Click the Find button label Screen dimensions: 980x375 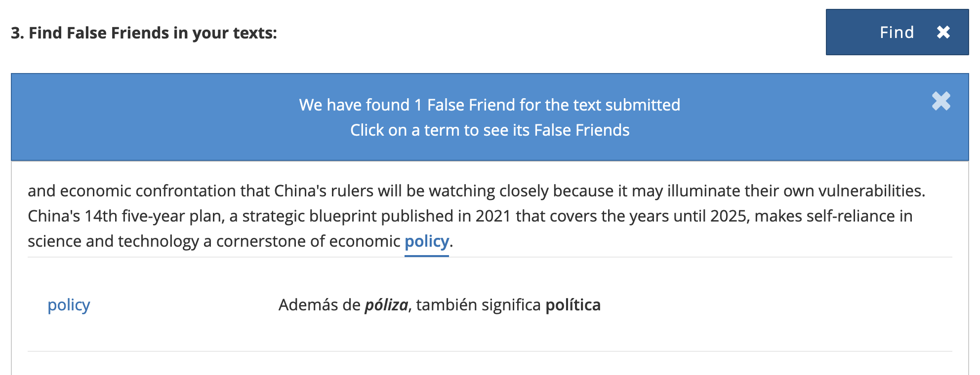(897, 32)
